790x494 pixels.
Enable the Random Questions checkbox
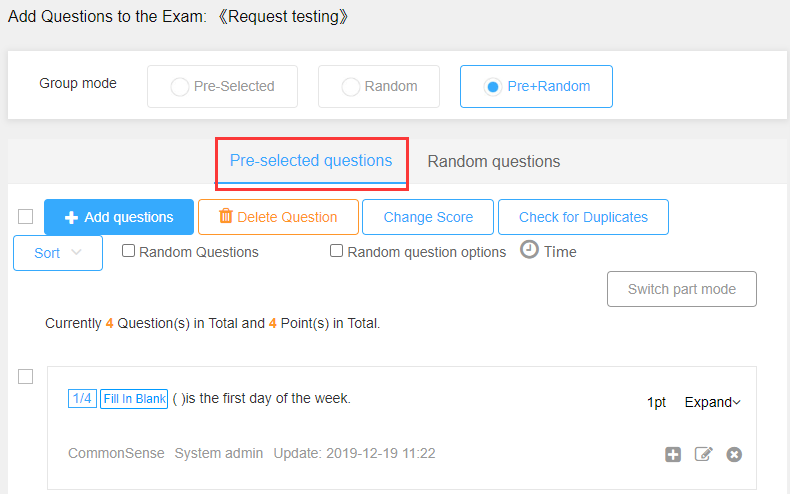128,251
